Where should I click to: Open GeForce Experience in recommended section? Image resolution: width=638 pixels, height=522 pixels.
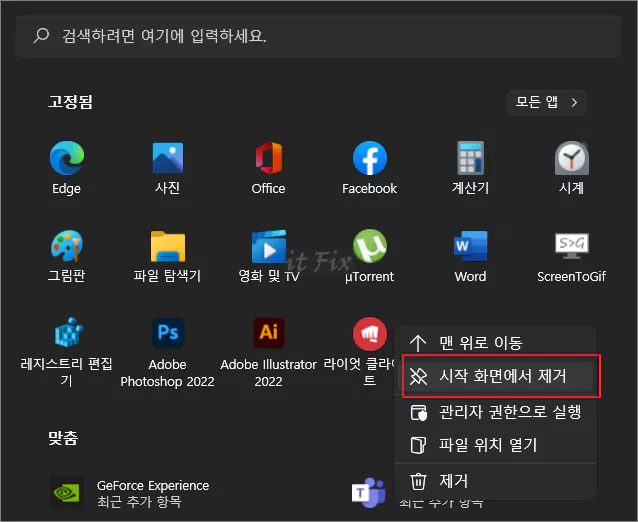click(x=130, y=493)
